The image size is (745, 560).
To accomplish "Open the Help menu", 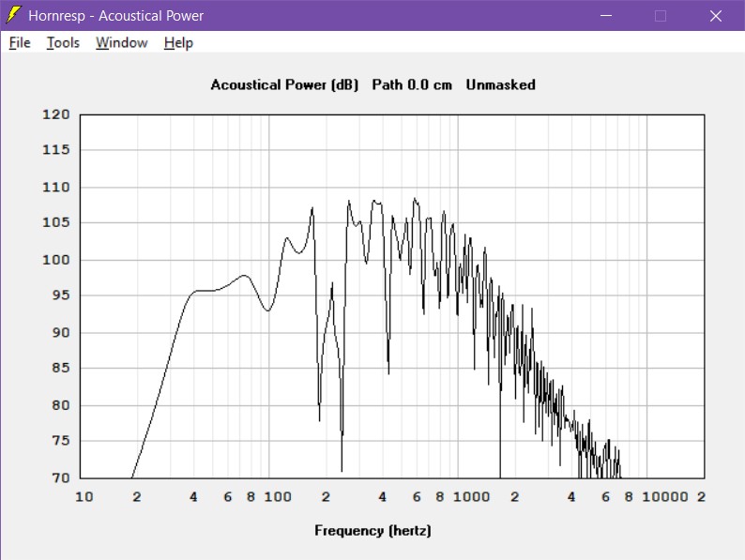I will [x=178, y=43].
